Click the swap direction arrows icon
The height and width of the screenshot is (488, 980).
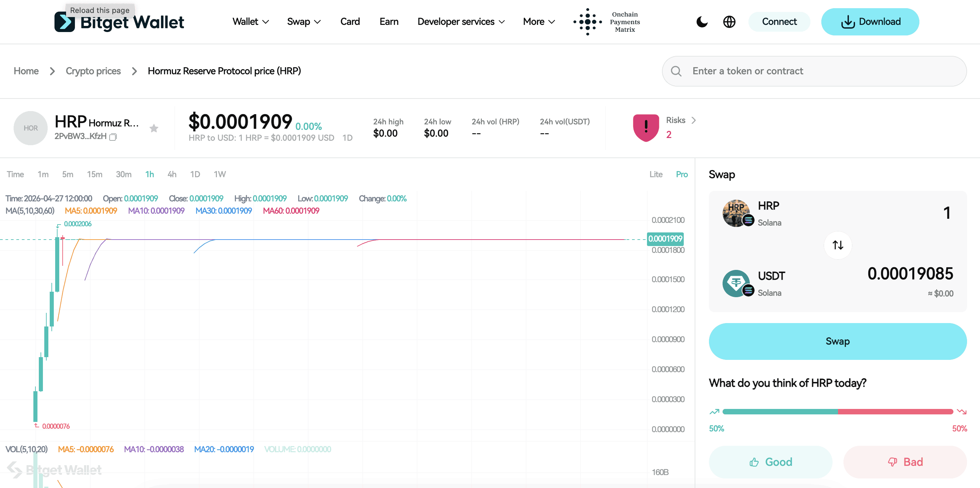tap(837, 245)
